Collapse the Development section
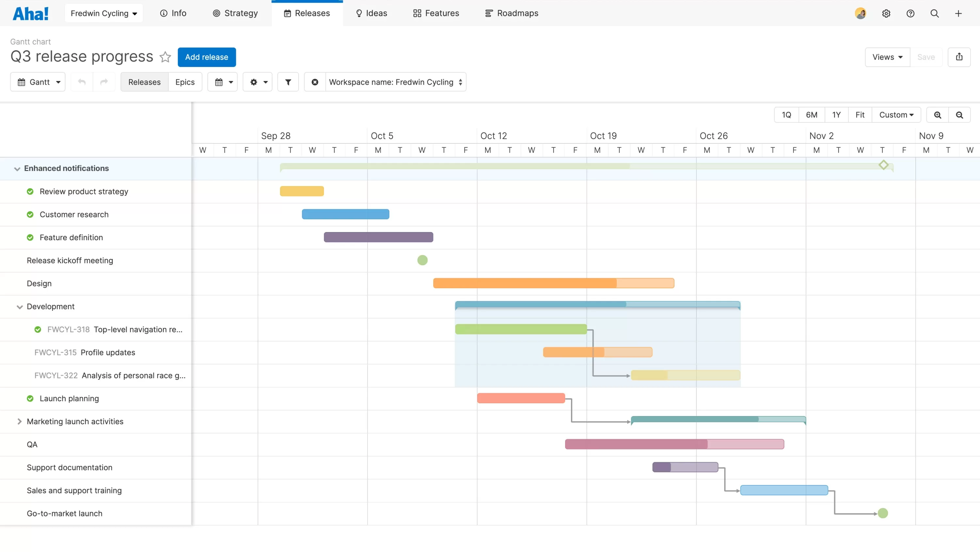This screenshot has width=980, height=552. pyautogui.click(x=20, y=306)
